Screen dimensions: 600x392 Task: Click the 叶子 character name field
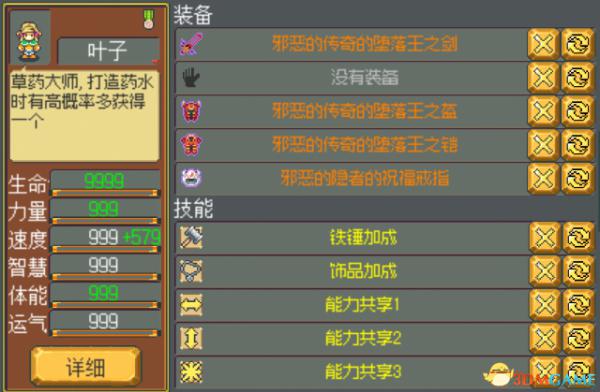click(x=108, y=51)
